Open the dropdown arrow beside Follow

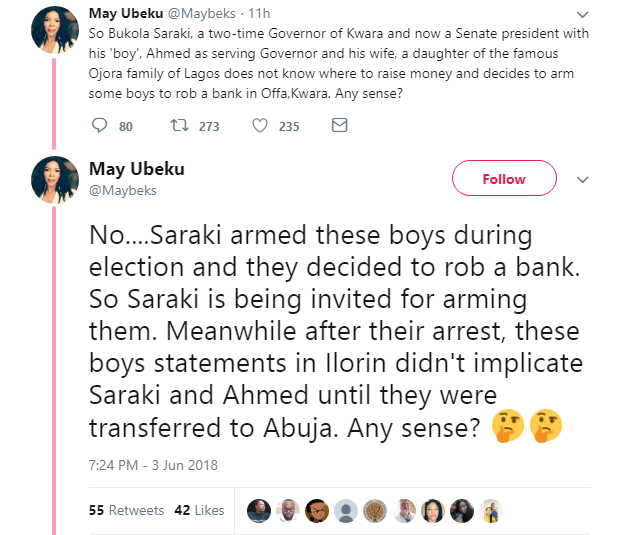click(x=583, y=179)
